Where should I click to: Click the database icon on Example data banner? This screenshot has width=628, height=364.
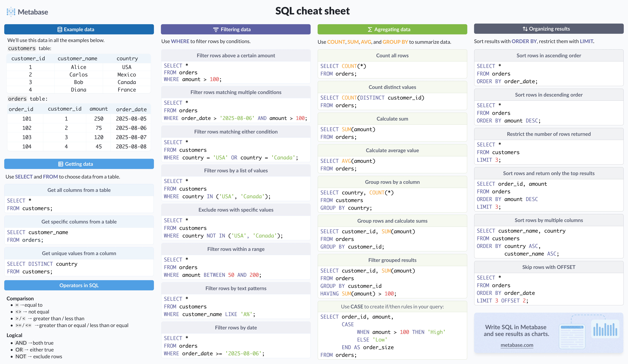coord(60,29)
